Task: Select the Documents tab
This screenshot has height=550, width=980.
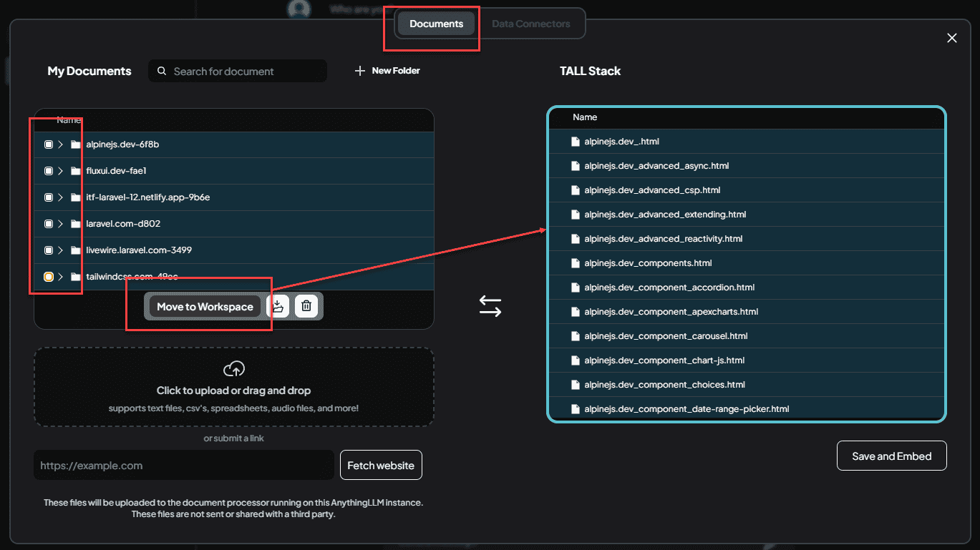Action: coord(436,24)
